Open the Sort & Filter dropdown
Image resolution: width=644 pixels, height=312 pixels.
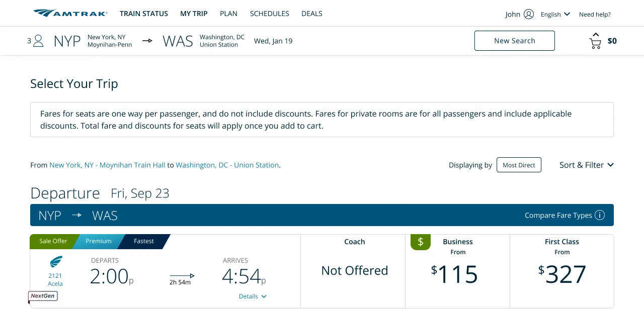pos(586,165)
